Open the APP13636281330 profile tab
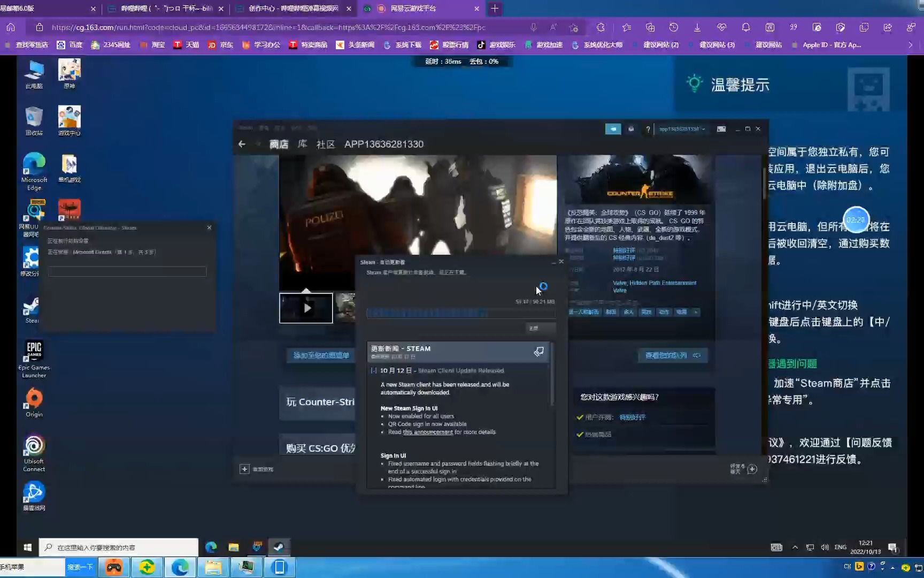 point(384,144)
